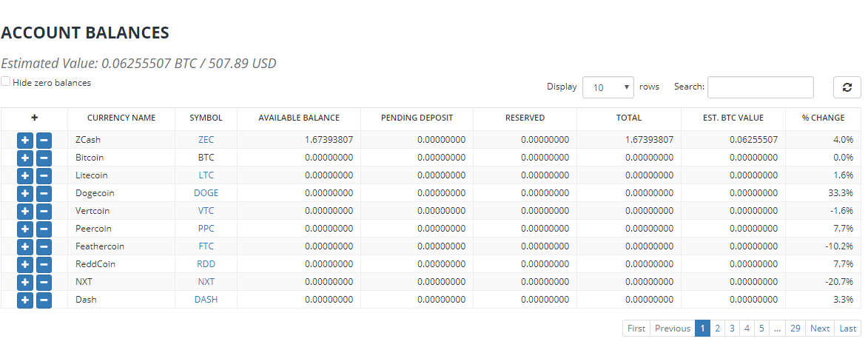The width and height of the screenshot is (868, 350).
Task: Click the plus deposit button for ReddCoin
Action: click(25, 264)
